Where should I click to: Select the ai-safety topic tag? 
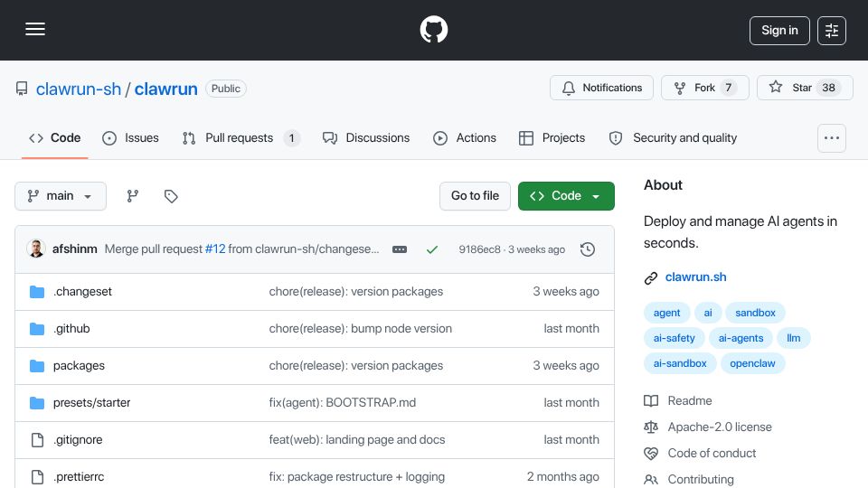pyautogui.click(x=674, y=338)
